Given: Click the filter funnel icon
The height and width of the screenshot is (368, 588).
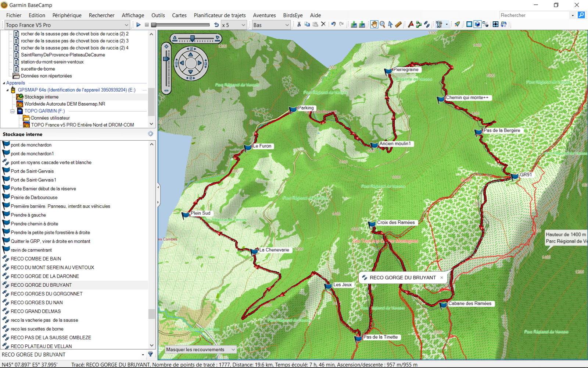Looking at the screenshot, I should pyautogui.click(x=150, y=354).
